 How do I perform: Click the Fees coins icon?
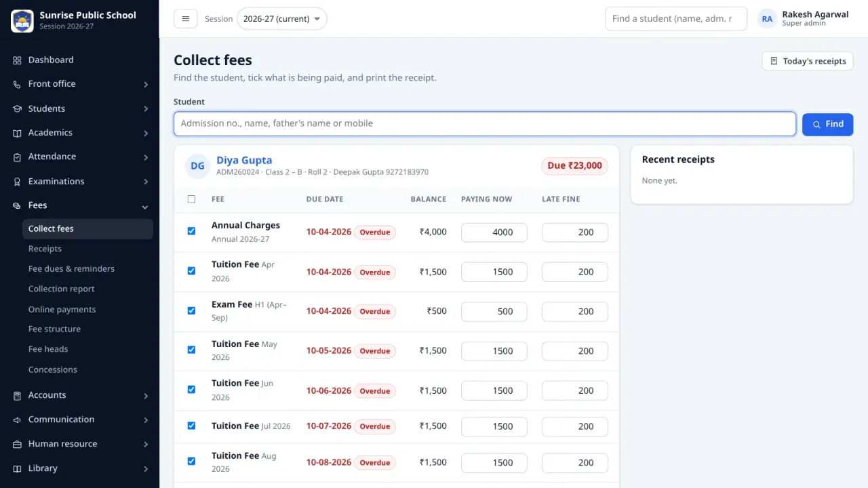[17, 205]
